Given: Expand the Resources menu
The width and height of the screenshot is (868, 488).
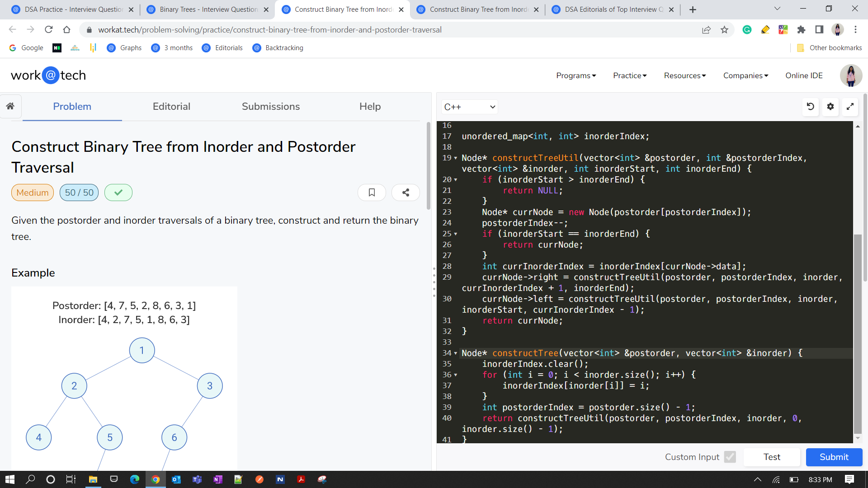Looking at the screenshot, I should [x=685, y=75].
